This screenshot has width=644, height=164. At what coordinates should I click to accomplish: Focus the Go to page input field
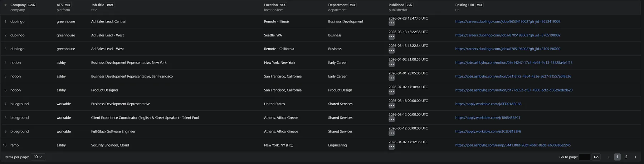pyautogui.click(x=585, y=157)
